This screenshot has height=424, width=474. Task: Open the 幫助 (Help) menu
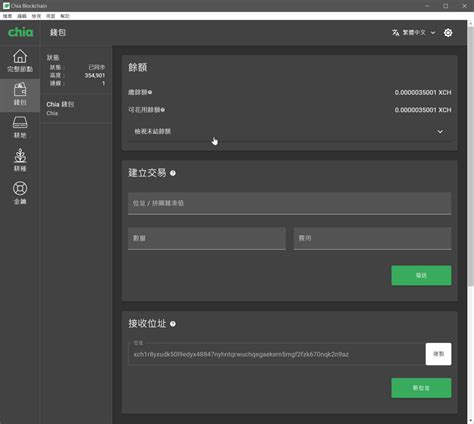65,16
